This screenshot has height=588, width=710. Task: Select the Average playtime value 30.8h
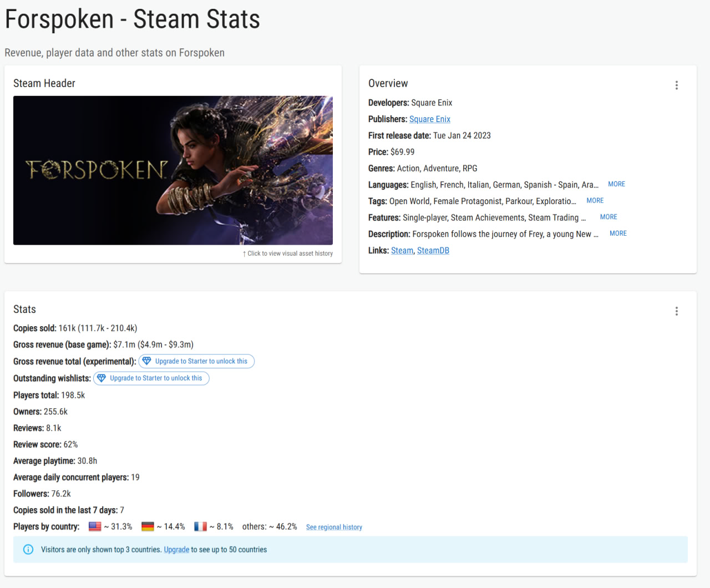[87, 461]
